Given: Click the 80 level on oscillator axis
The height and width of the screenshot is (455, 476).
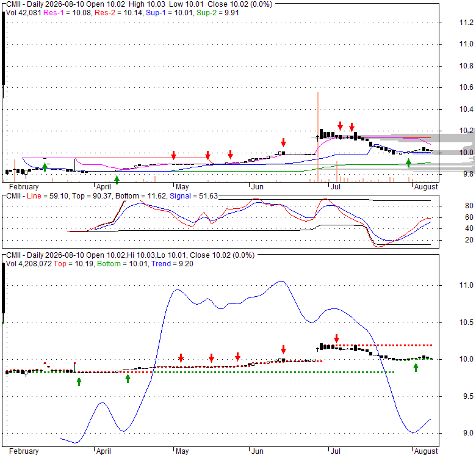Looking at the screenshot, I should point(469,206).
